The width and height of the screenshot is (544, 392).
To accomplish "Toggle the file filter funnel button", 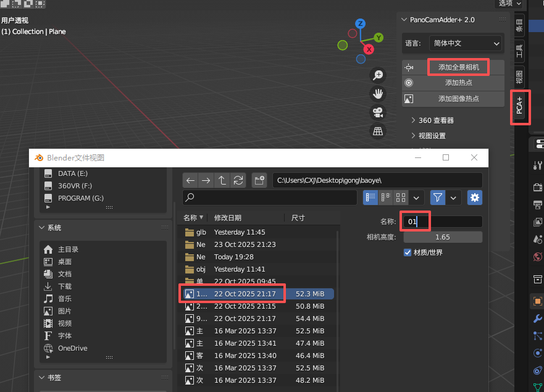I will coord(438,198).
